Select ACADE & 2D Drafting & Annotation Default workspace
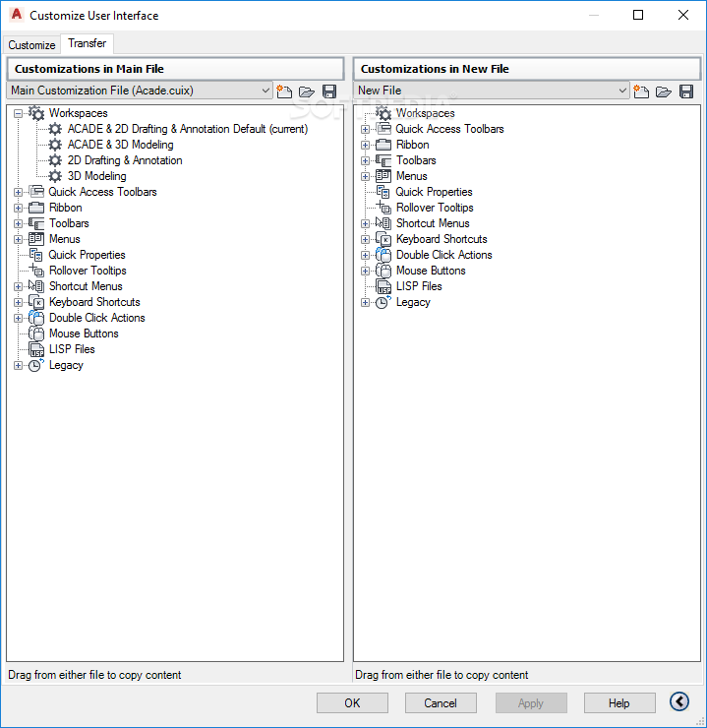Viewport: 707px width, 728px height. pyautogui.click(x=188, y=129)
